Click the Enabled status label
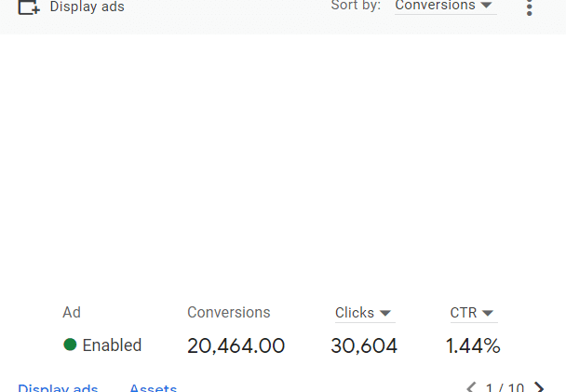This screenshot has width=566, height=392. (x=112, y=345)
